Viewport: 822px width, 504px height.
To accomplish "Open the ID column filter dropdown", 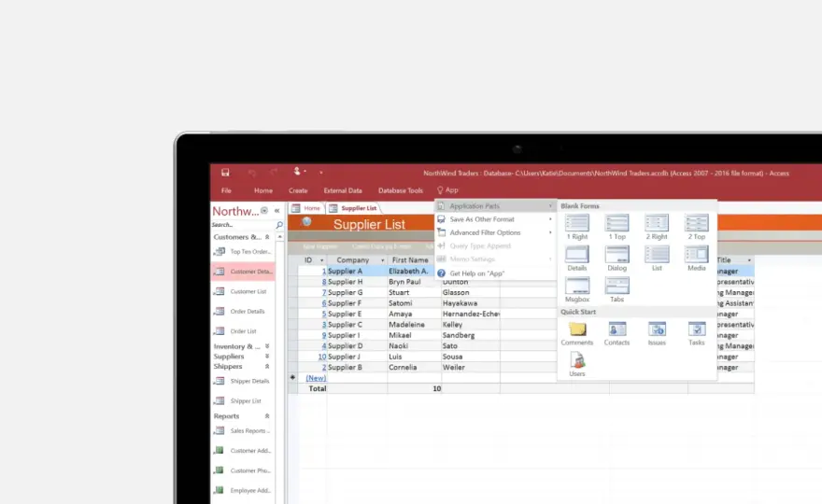I will coord(321,260).
